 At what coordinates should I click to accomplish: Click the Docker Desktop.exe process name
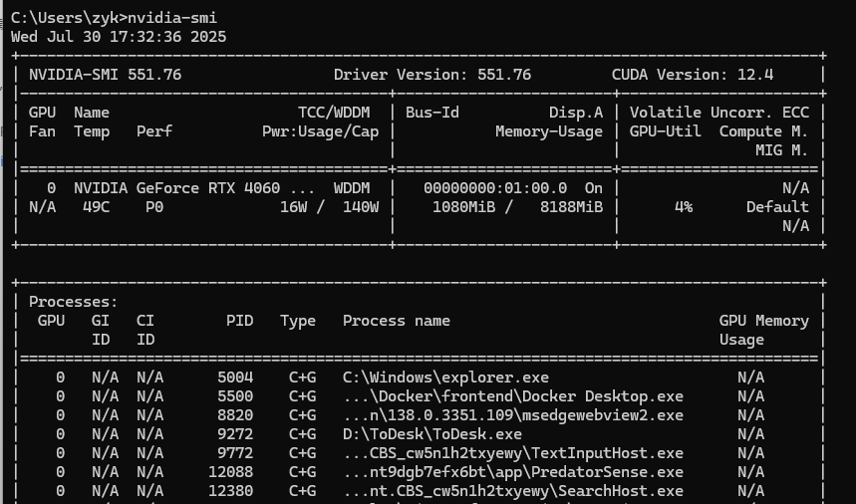[513, 396]
